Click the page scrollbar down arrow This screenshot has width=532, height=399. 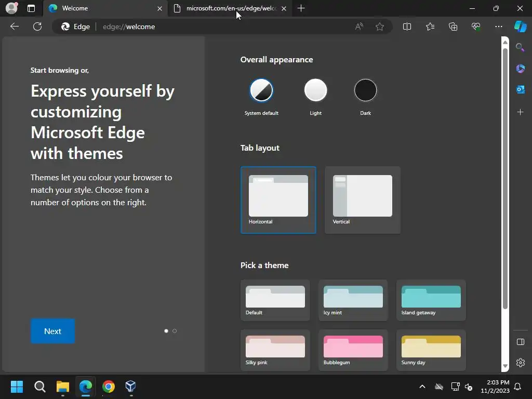(x=505, y=366)
